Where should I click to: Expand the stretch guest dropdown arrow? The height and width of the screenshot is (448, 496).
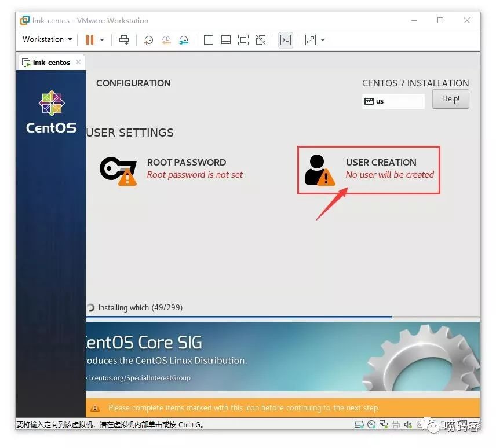tap(323, 40)
